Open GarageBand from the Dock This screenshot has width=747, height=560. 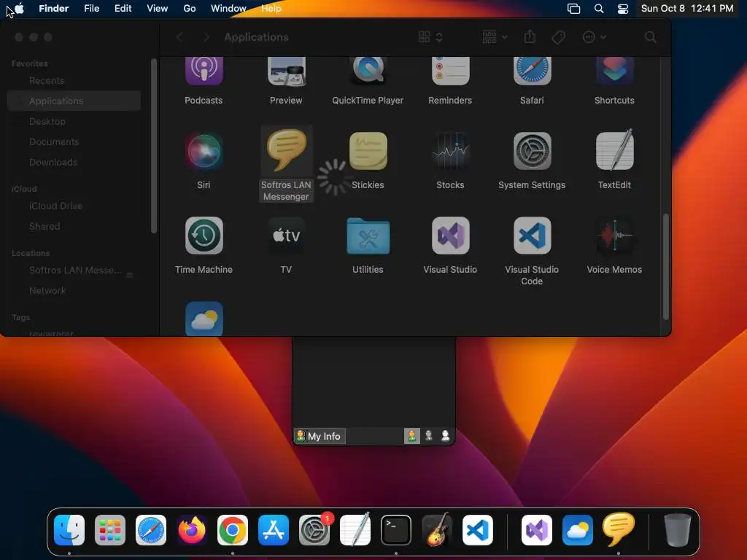[437, 530]
